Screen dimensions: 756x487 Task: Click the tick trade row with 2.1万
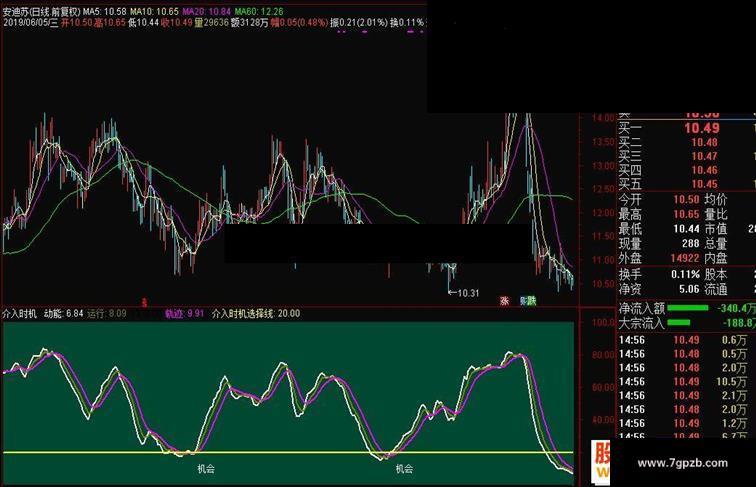[683, 396]
